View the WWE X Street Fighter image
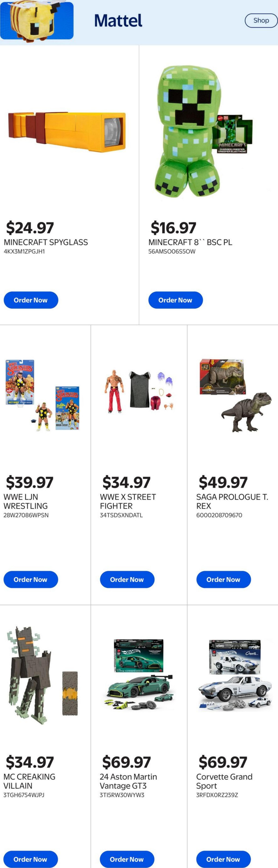This screenshot has height=868, width=278. [139, 392]
